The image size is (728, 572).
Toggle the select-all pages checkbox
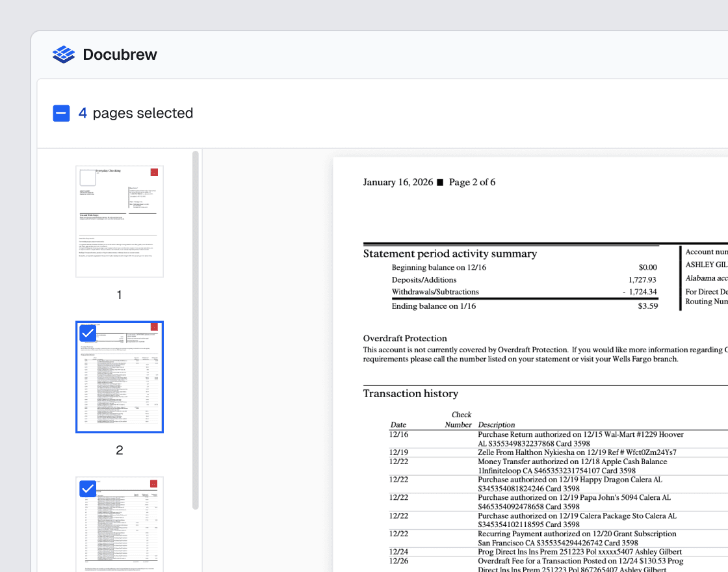point(61,113)
